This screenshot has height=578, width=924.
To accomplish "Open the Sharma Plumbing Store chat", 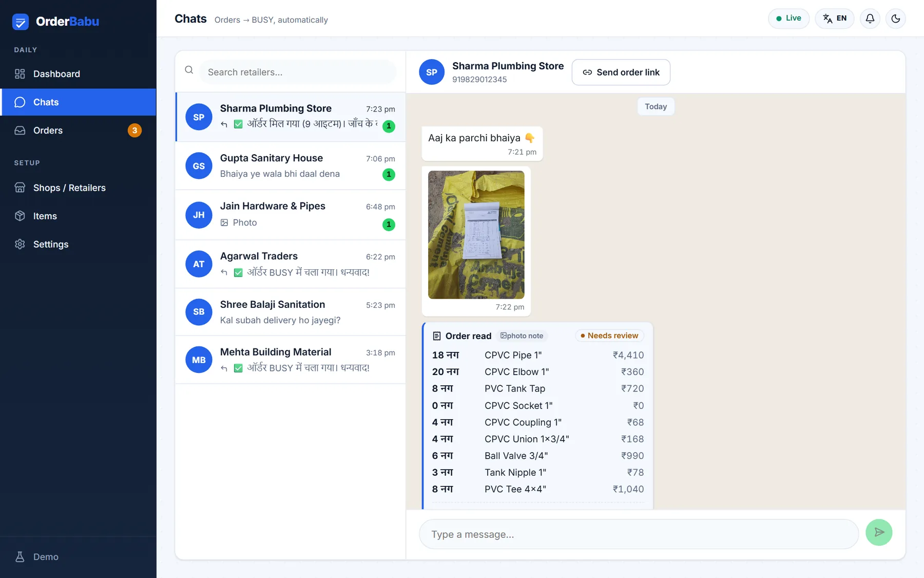I will pos(291,117).
